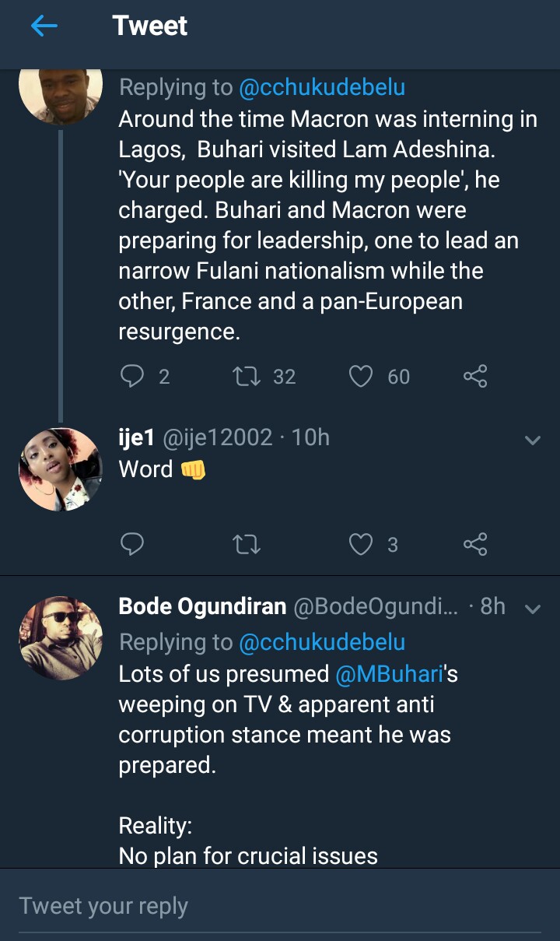Open the top tweet author's avatar

tap(61, 93)
